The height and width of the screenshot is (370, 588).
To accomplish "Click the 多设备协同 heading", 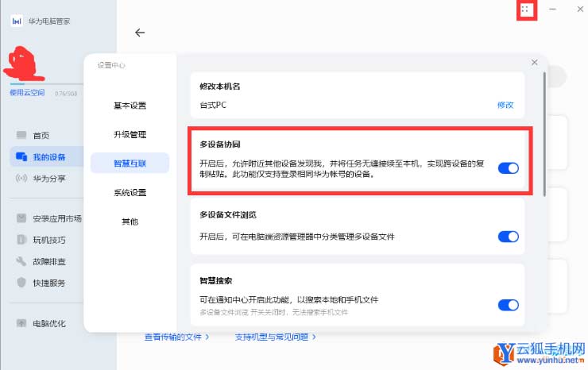I will [220, 145].
